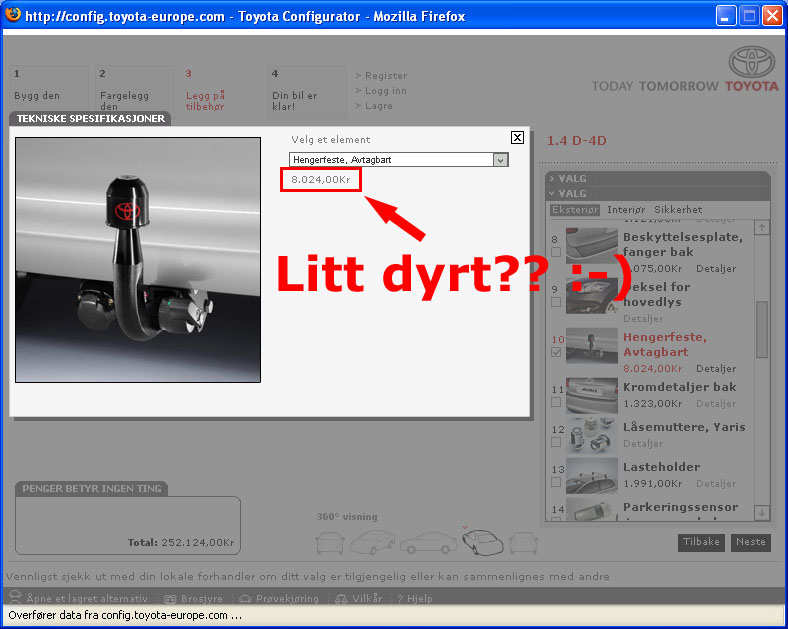Open Detaljer for Hengerfeste, Avtagbart
The height and width of the screenshot is (629, 788).
coord(716,369)
